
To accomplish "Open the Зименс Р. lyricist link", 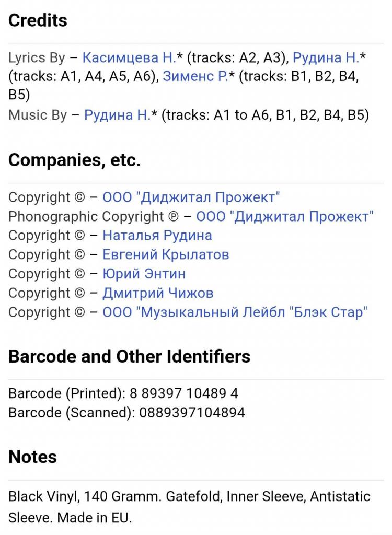I will [x=195, y=76].
